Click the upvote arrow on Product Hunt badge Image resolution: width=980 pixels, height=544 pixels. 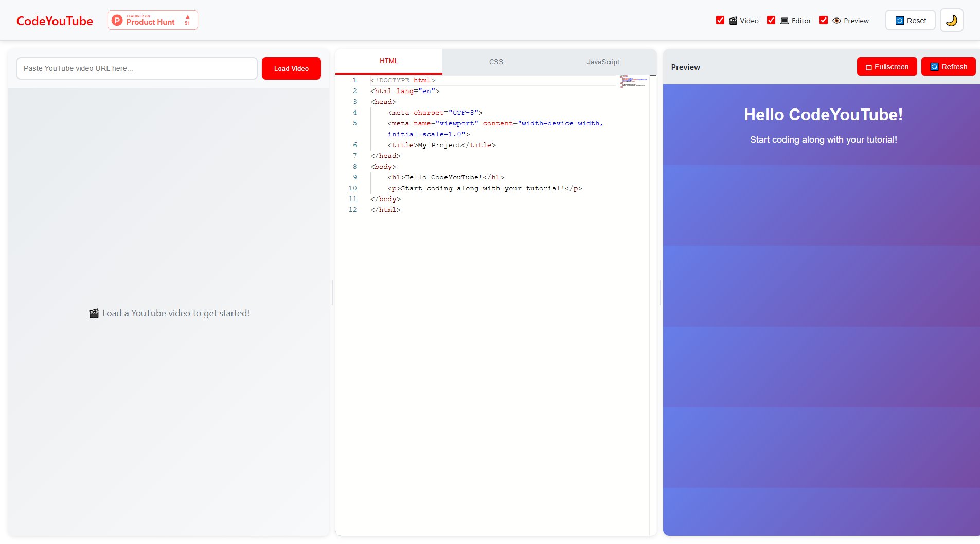pyautogui.click(x=187, y=17)
